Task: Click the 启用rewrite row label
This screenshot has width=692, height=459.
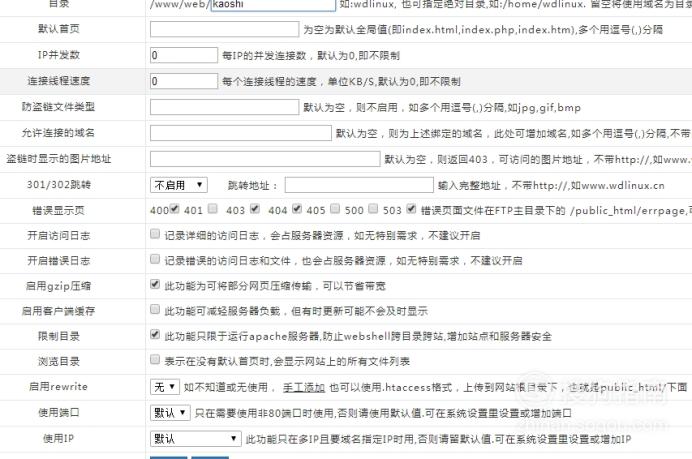Action: click(x=58, y=387)
